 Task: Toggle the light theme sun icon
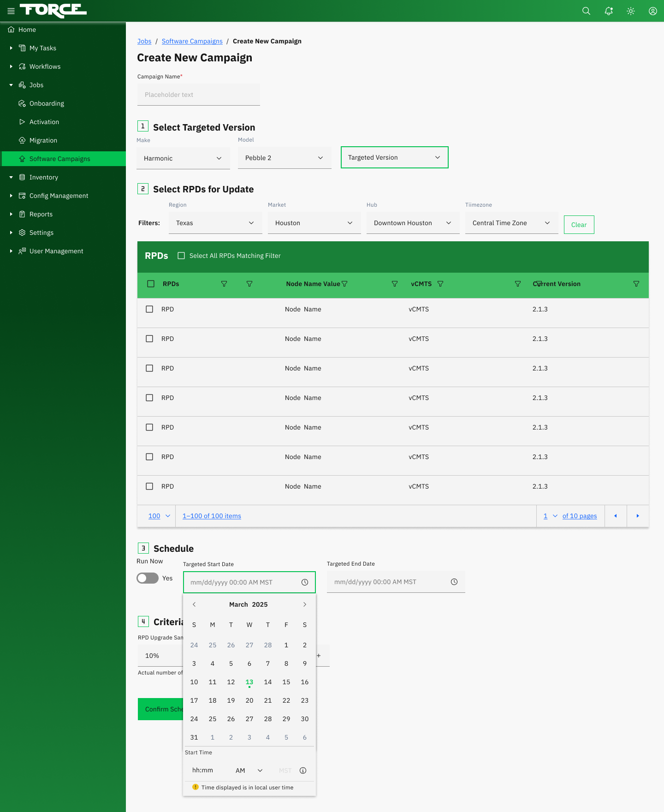(631, 11)
